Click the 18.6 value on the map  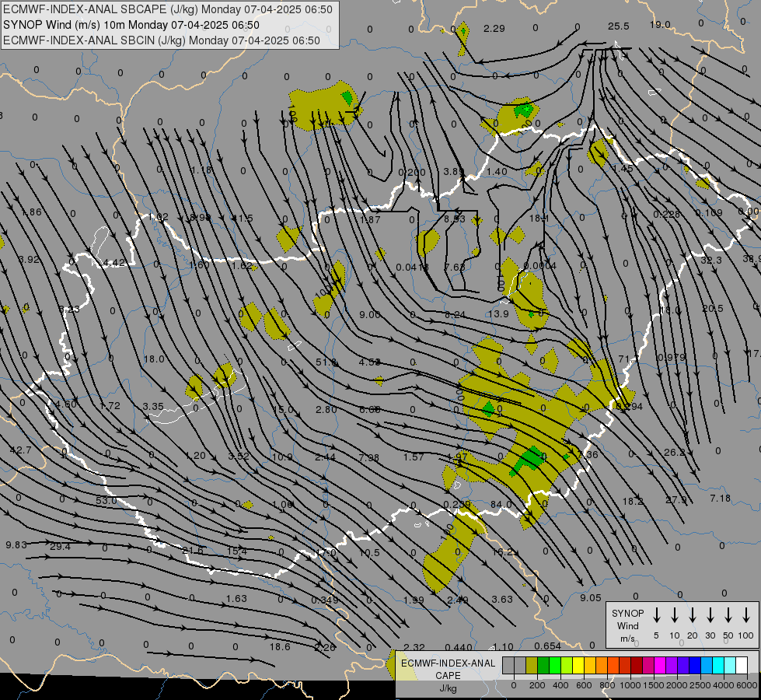280,646
